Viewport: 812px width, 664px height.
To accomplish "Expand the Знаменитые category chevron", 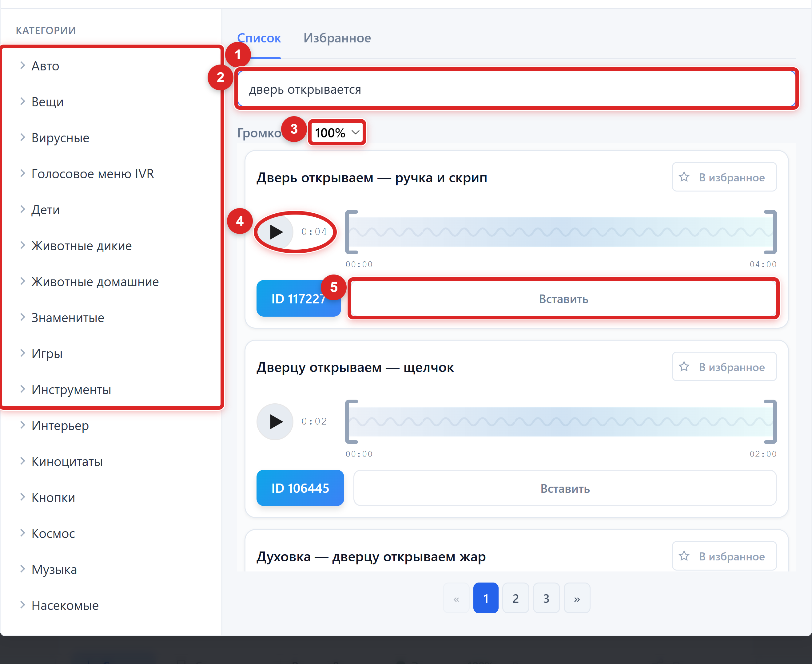I will (x=22, y=317).
